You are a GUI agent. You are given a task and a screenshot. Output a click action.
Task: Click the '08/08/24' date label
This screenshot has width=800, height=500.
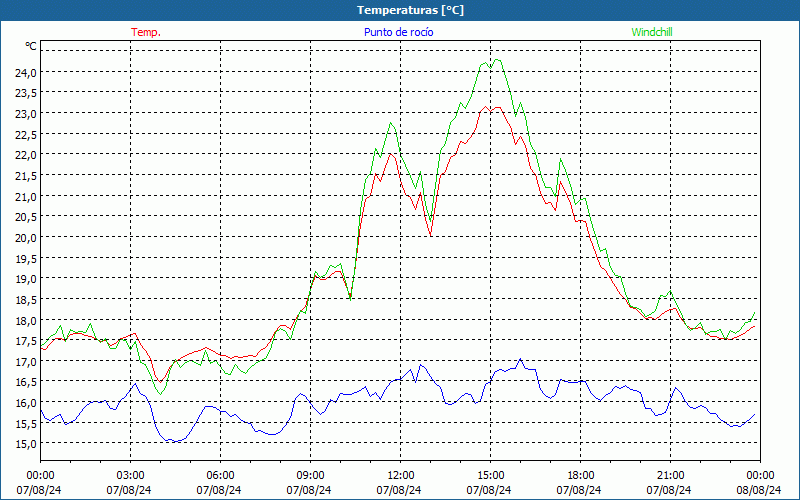click(759, 490)
